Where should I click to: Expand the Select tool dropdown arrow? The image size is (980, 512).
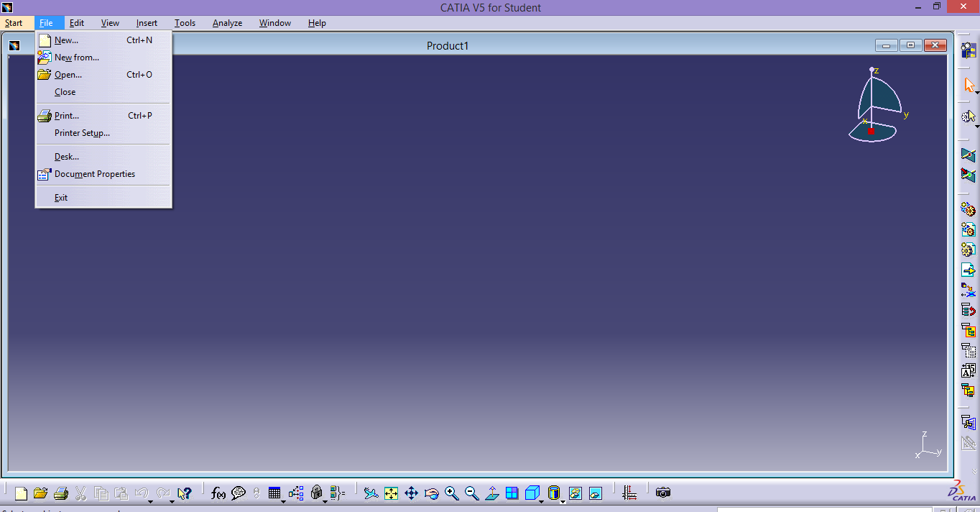[x=977, y=93]
